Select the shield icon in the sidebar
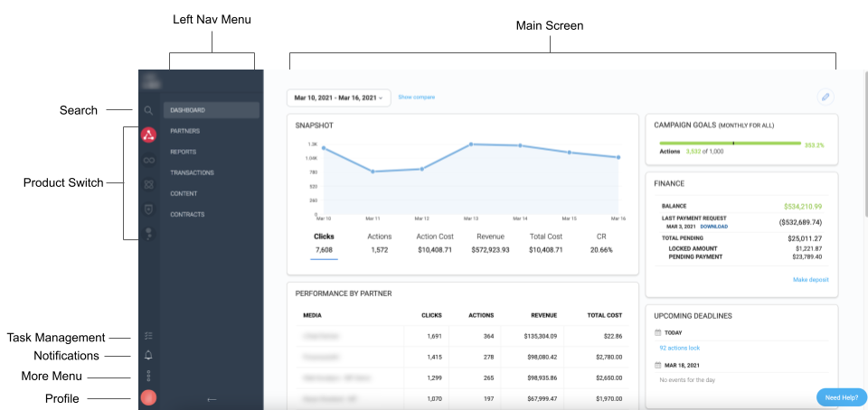The width and height of the screenshot is (868, 410). pos(148,209)
